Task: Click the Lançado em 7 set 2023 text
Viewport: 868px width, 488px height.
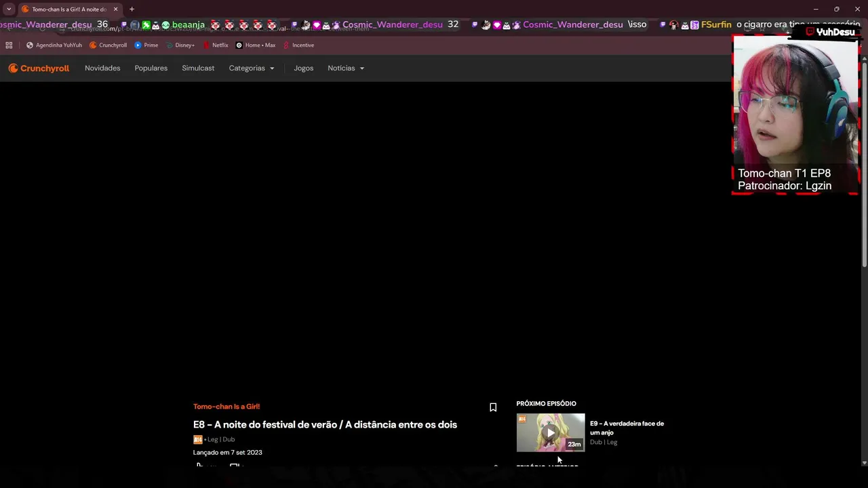Action: click(228, 453)
